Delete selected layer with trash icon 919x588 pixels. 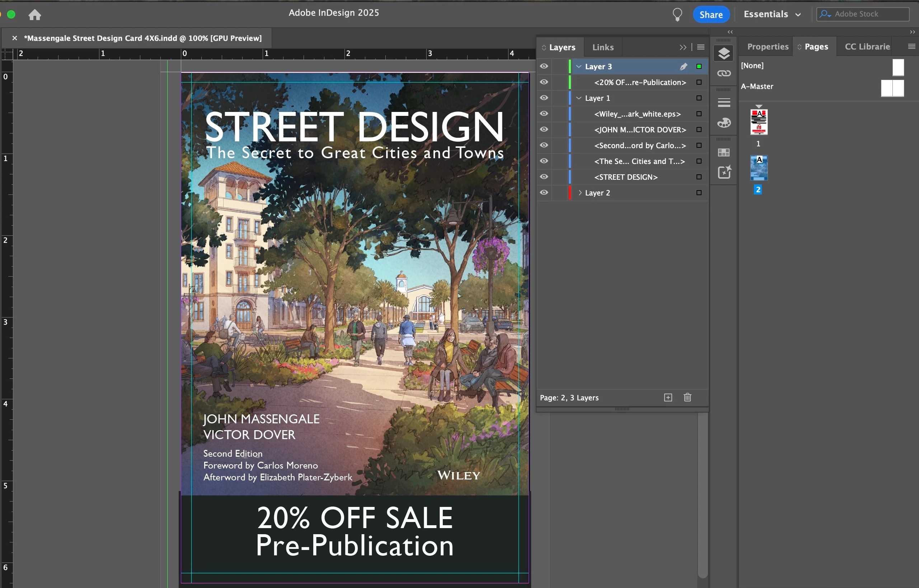tap(687, 398)
